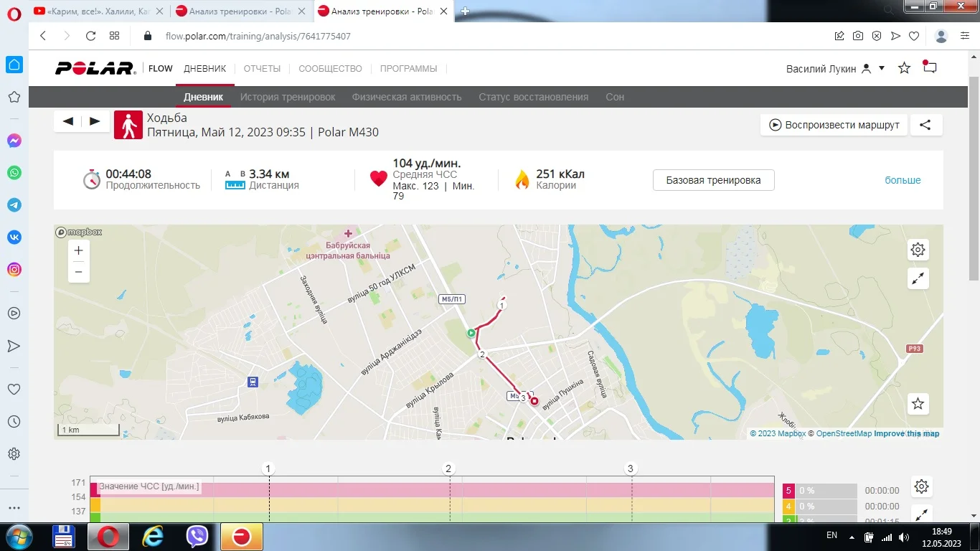Click the Polar notifications flag icon

click(x=930, y=67)
